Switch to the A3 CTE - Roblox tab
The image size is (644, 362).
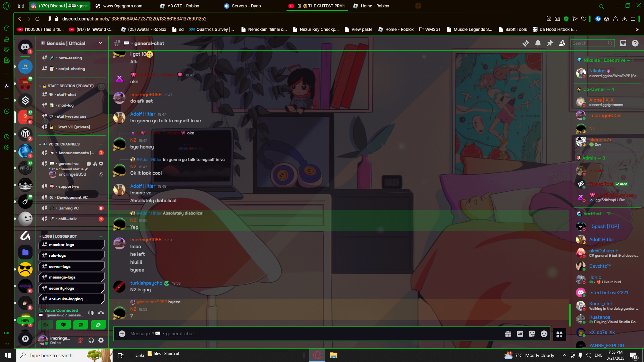pos(183,6)
